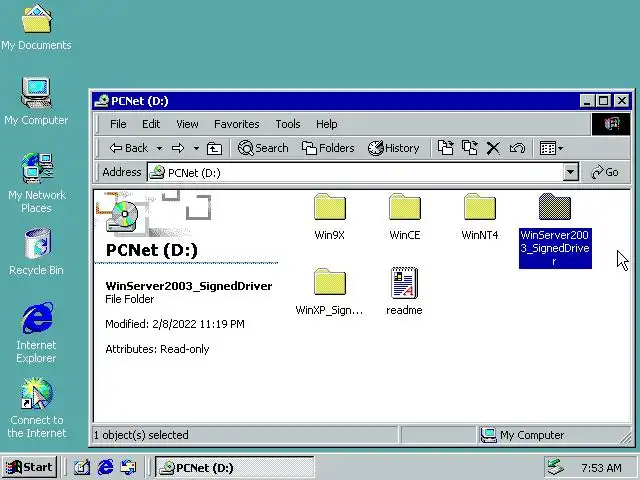This screenshot has width=640, height=480.
Task: Select My Computer desktop icon
Action: [x=36, y=101]
